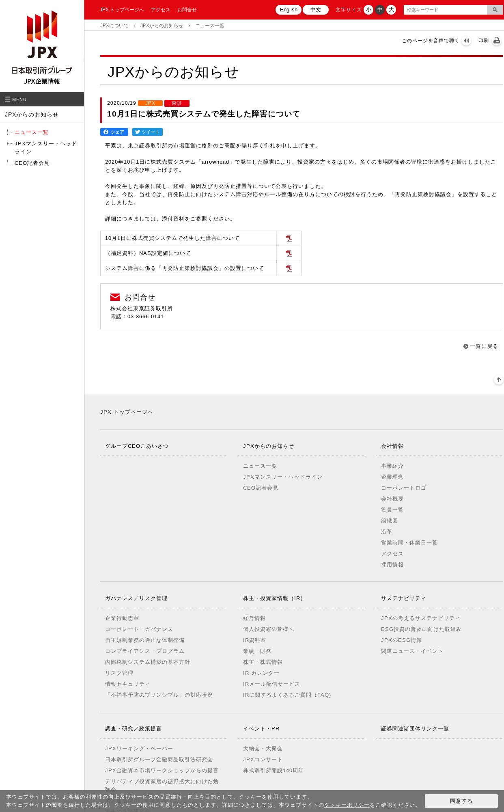504x812 pixels.
Task: Open footer 組織図 link
Action: click(x=389, y=521)
